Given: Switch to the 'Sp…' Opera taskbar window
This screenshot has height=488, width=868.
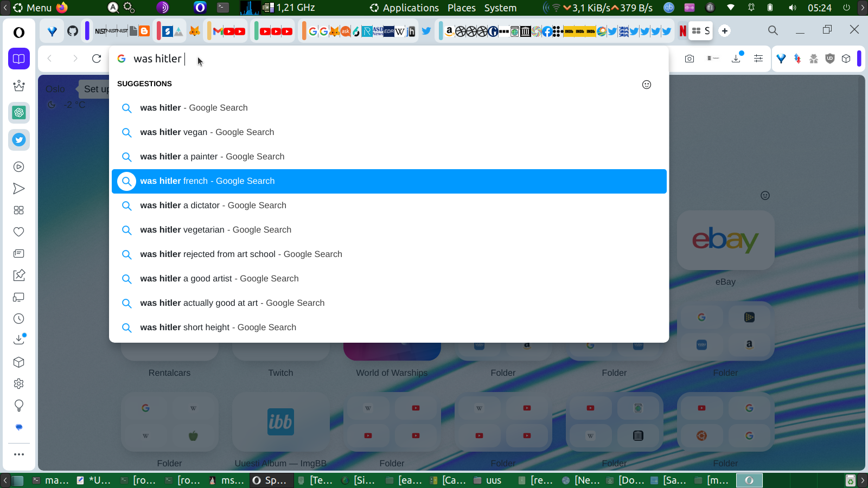Looking at the screenshot, I should click(271, 480).
